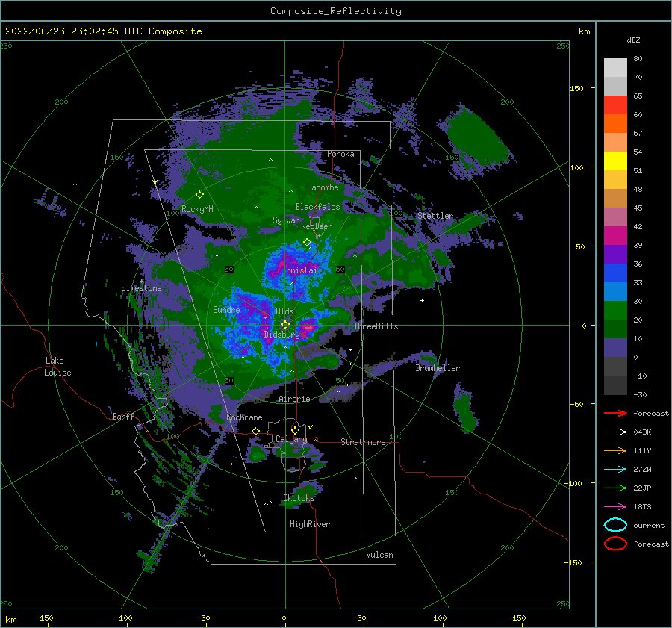Click the Calgary city label

coord(291,439)
